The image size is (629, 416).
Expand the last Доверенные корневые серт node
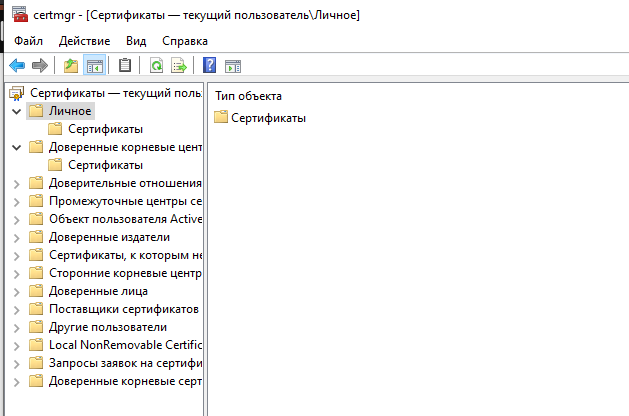coord(16,382)
